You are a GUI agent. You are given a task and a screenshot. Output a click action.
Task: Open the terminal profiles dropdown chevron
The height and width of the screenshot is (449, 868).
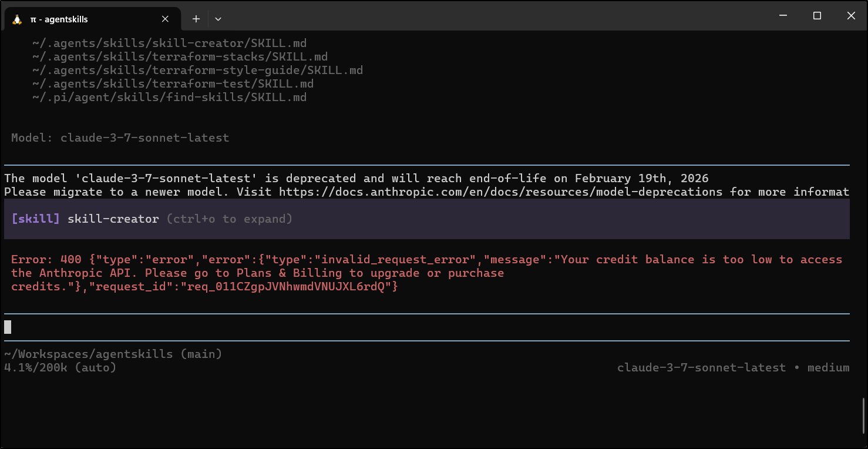point(218,19)
